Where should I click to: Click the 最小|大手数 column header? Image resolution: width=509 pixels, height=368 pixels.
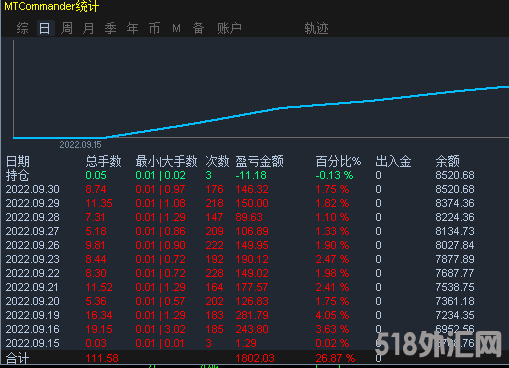tap(166, 162)
